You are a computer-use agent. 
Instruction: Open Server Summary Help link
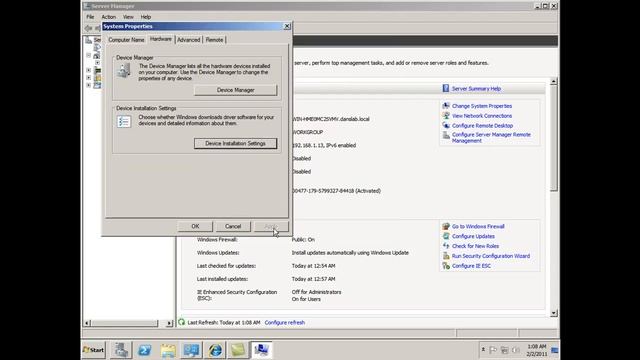[476, 89]
